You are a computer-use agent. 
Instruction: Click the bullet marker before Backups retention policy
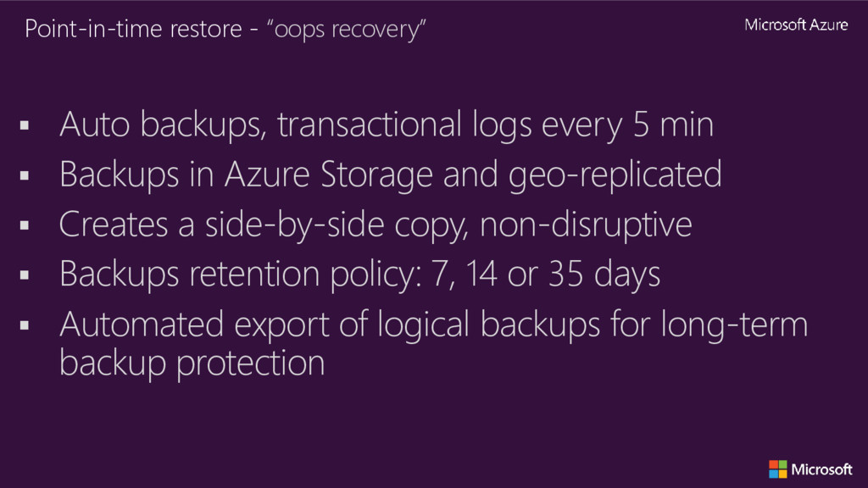click(25, 275)
